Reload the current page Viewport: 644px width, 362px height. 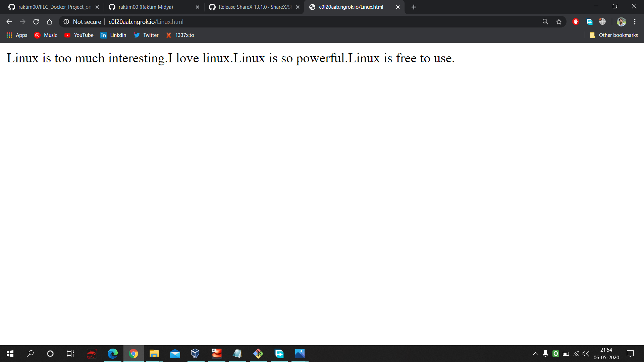pyautogui.click(x=36, y=22)
